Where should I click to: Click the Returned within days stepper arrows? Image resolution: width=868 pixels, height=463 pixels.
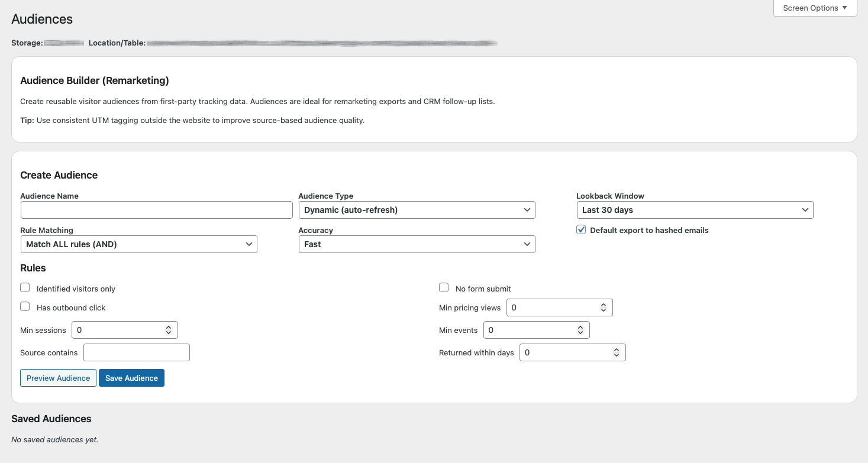[616, 352]
